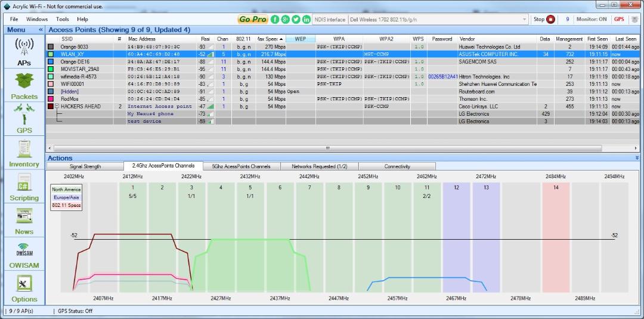644x319 pixels.
Task: Click the Go Pro button
Action: point(253,19)
